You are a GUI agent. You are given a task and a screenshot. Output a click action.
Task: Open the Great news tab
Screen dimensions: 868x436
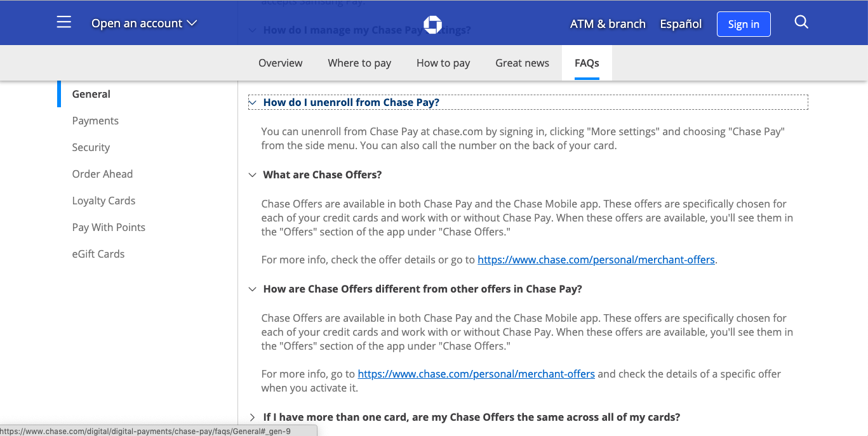(x=523, y=63)
